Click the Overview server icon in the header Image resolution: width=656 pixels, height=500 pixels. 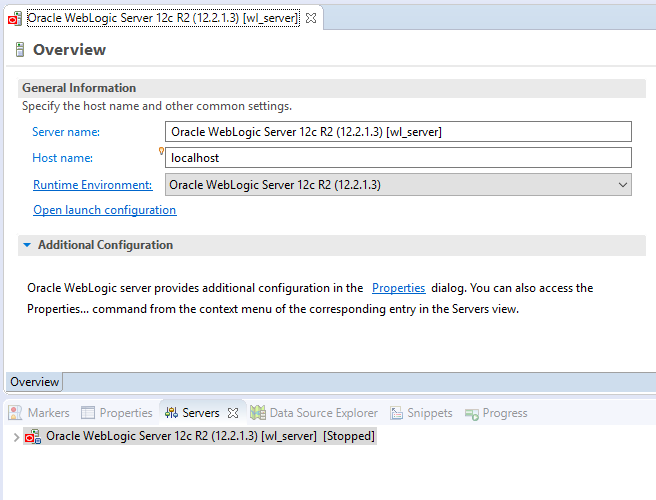[20, 49]
